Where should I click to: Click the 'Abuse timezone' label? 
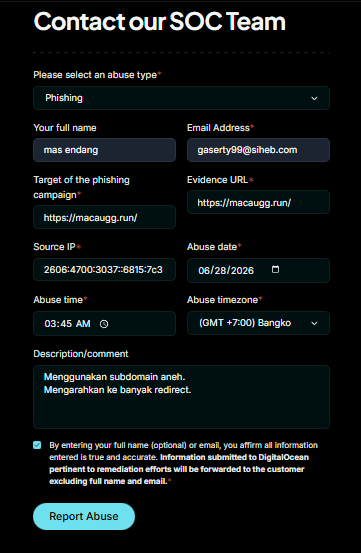(x=222, y=300)
